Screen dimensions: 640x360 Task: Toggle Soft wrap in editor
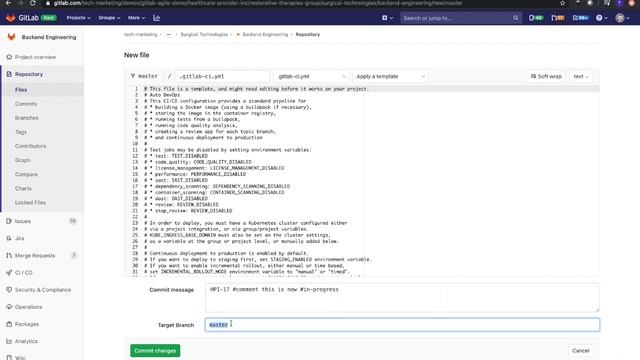pos(546,76)
